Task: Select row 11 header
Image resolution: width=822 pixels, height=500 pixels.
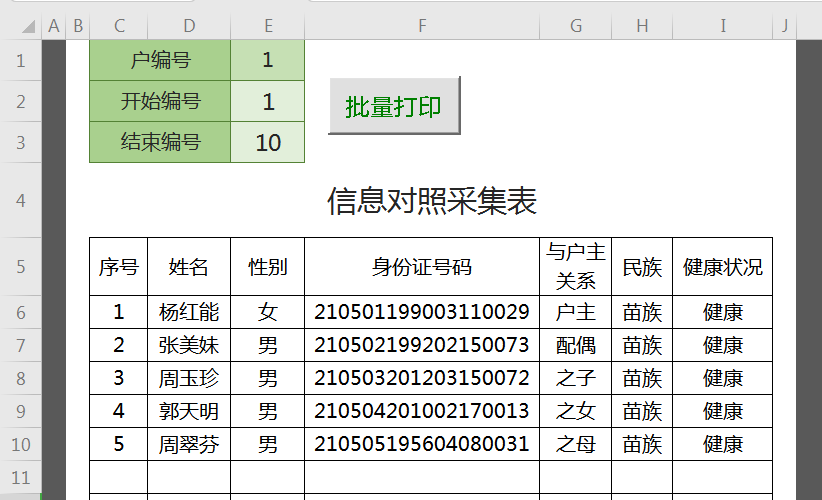Action: coord(20,477)
